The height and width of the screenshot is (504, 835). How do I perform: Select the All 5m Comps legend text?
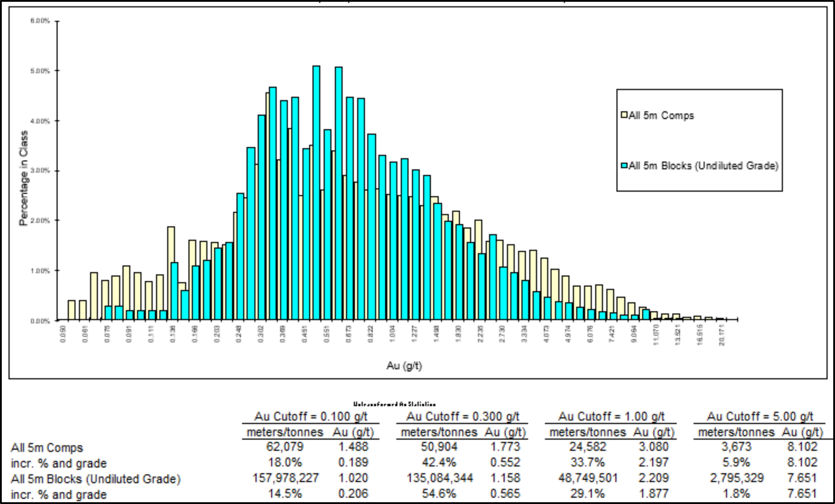pos(661,116)
